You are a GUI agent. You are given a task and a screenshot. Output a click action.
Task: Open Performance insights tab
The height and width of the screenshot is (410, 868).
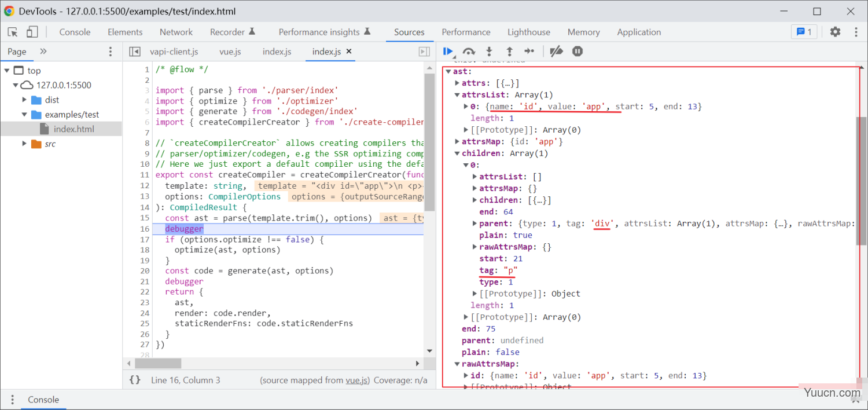(324, 32)
